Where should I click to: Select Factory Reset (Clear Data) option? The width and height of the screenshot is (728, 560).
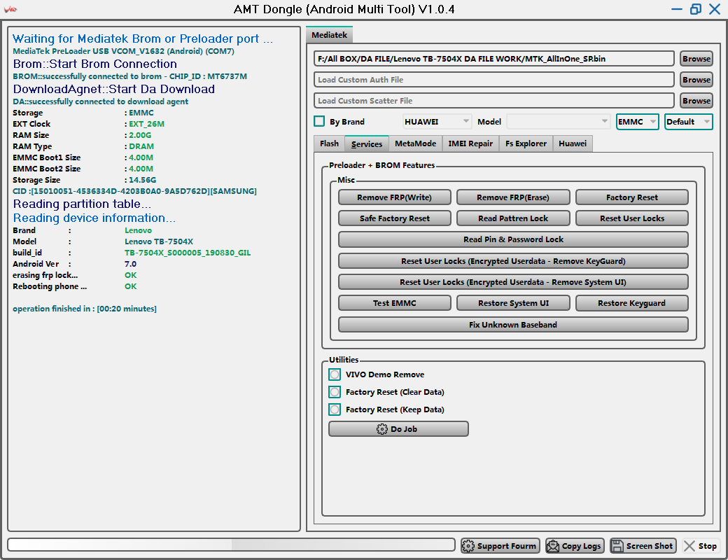[x=335, y=392]
